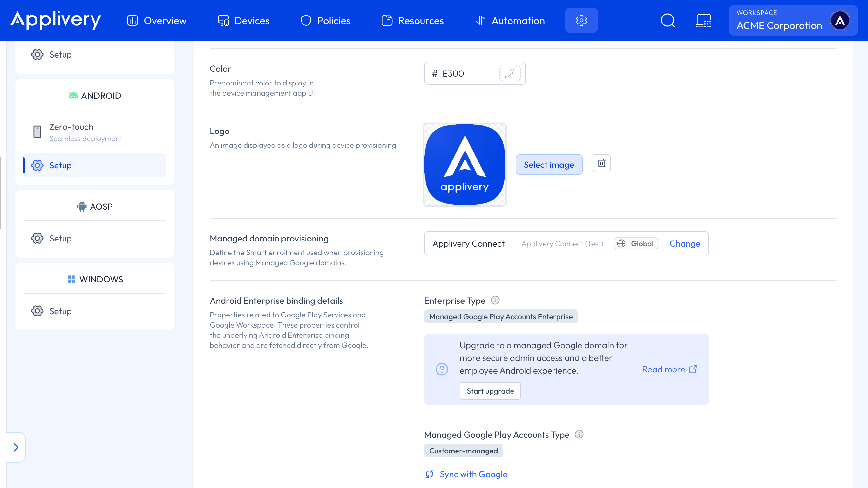868x488 pixels.
Task: Open the Policies menu
Action: tap(325, 21)
